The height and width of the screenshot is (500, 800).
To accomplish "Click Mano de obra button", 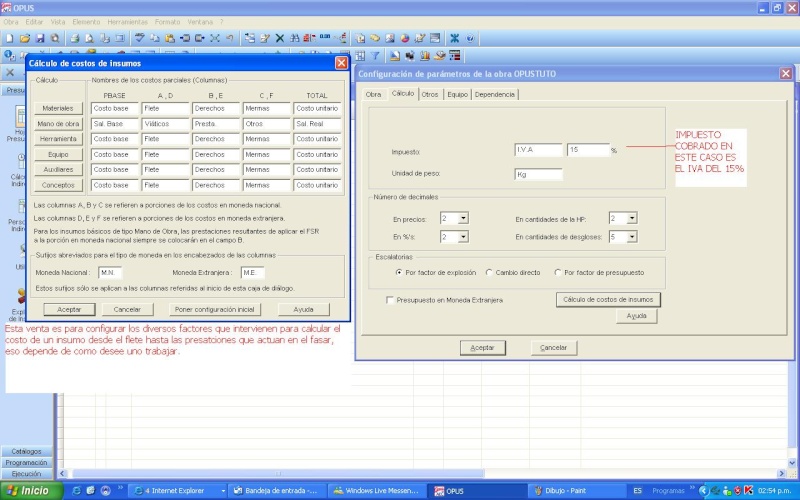I will coord(58,123).
